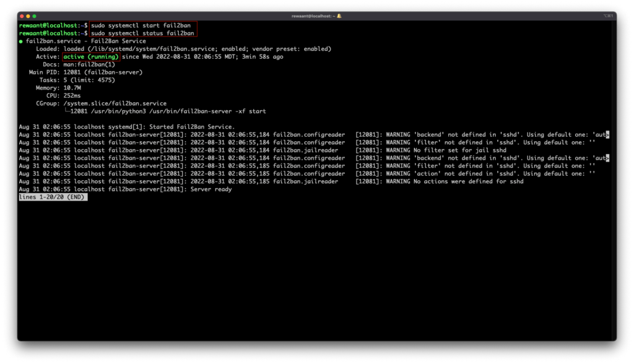The width and height of the screenshot is (634, 364).
Task: Click the bell icon in the title bar
Action: pyautogui.click(x=339, y=16)
